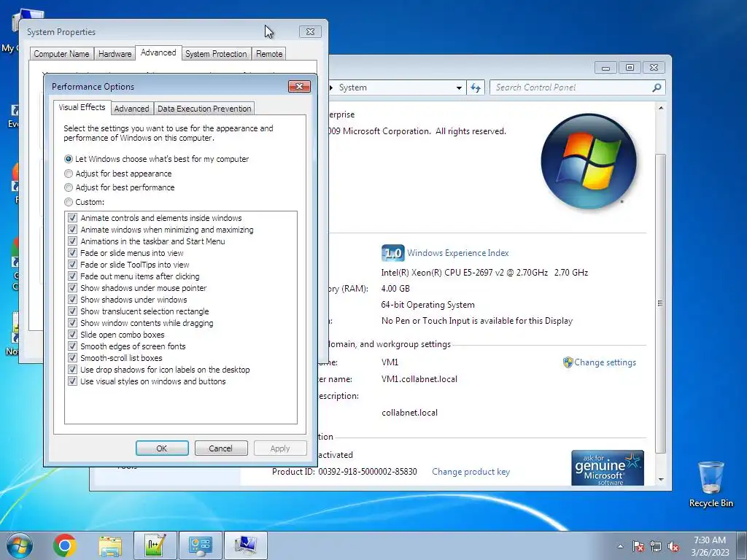
Task: Toggle Fade or slide menus into view
Action: (72, 253)
